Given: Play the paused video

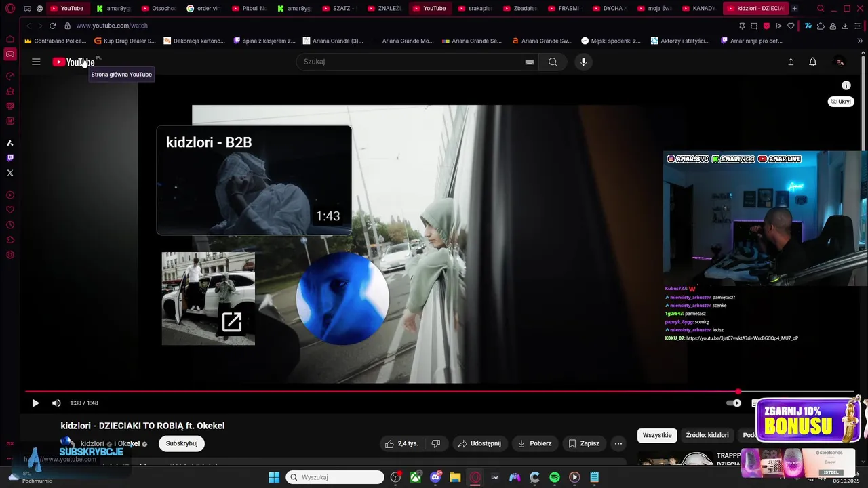Looking at the screenshot, I should pyautogui.click(x=35, y=403).
